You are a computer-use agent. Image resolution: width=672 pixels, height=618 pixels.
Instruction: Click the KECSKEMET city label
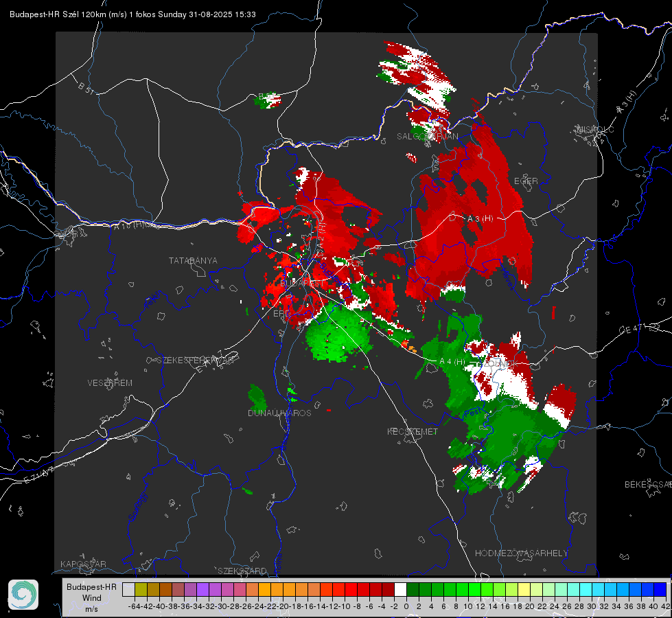(413, 431)
